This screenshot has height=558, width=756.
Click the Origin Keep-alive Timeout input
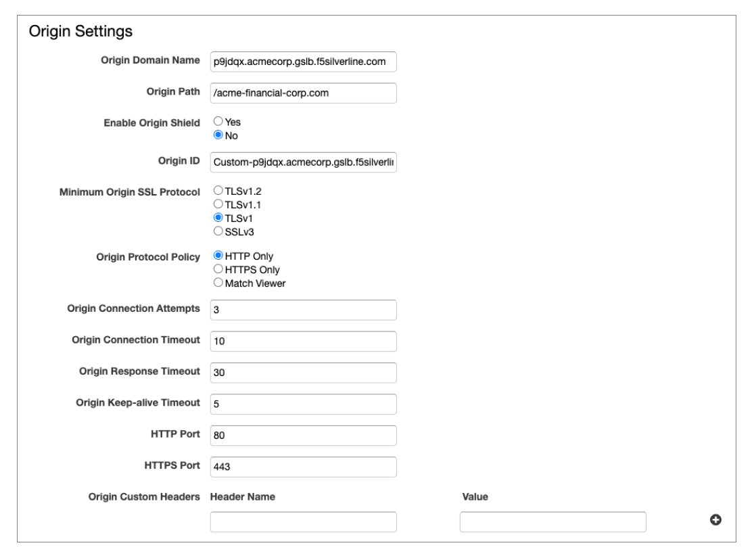click(303, 404)
